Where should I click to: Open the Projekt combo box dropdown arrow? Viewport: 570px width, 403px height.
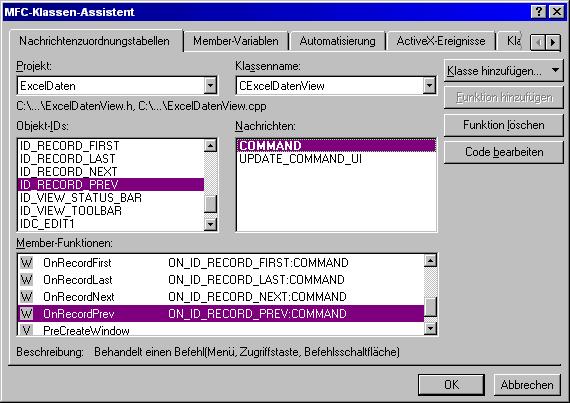pos(210,86)
